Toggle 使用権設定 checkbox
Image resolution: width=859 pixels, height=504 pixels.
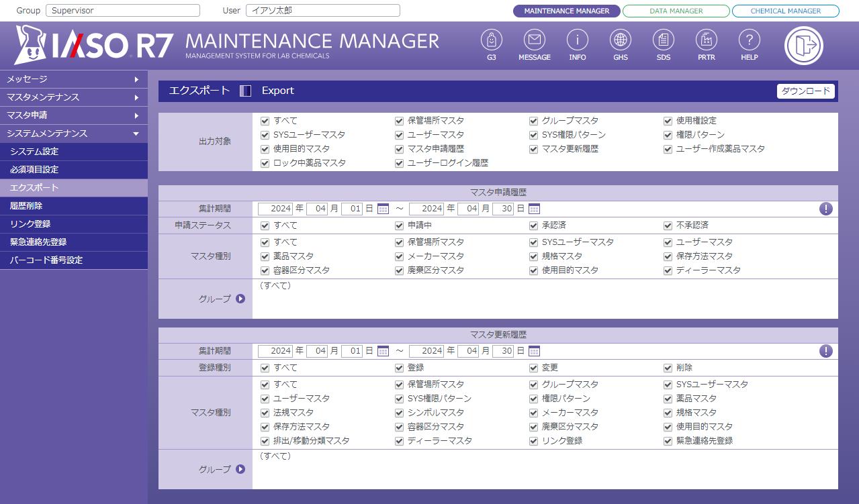668,121
